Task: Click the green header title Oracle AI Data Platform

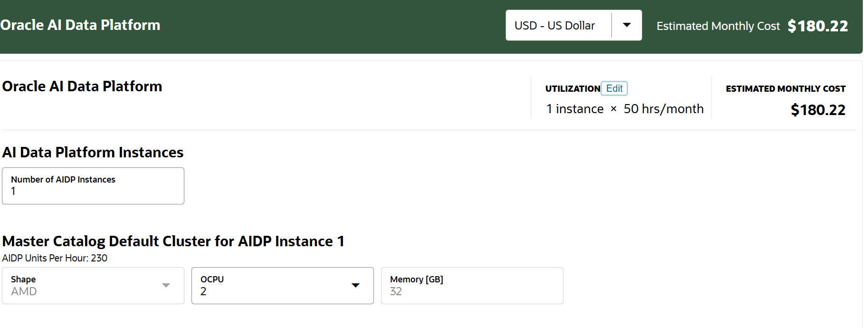Action: pyautogui.click(x=80, y=25)
